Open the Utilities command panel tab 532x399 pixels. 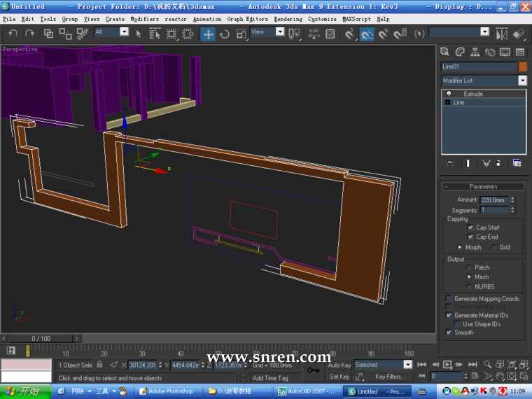(x=520, y=52)
